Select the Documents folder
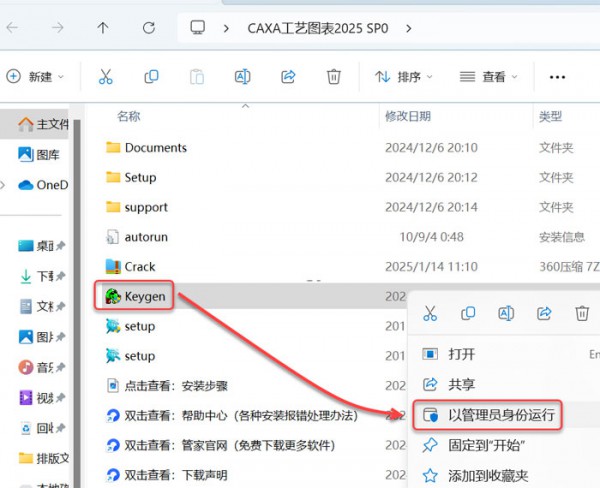 (x=146, y=148)
